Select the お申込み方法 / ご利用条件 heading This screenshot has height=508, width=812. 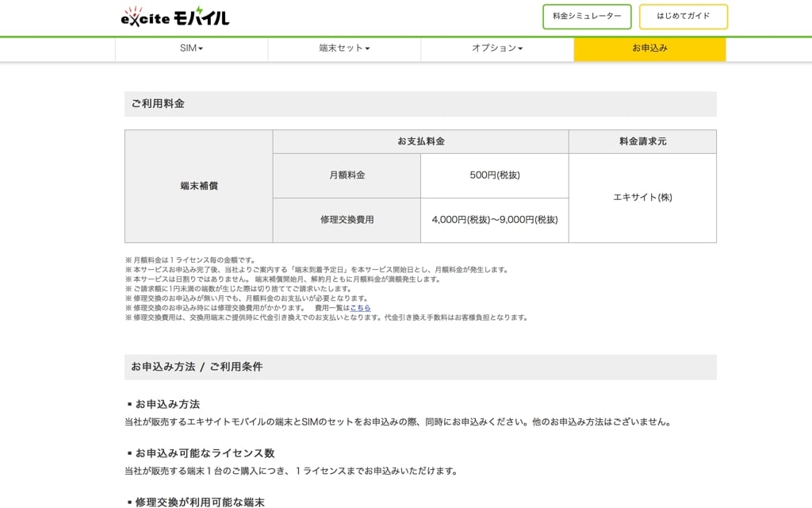point(420,367)
